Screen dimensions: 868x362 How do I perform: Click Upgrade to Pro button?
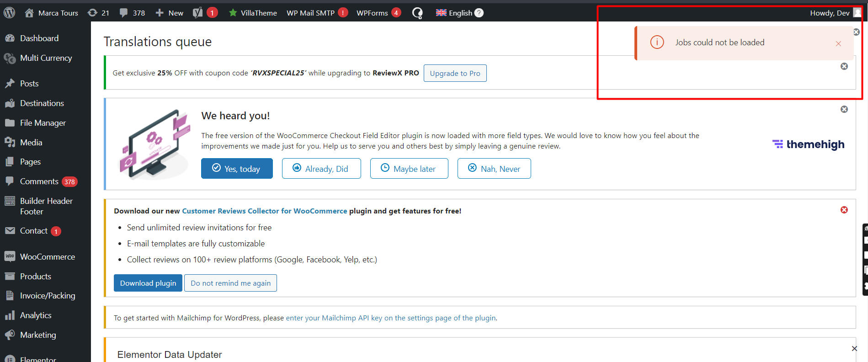point(455,73)
